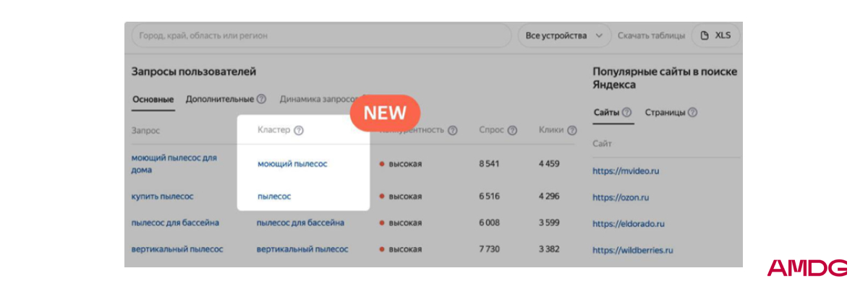This screenshot has width=868, height=289.
Task: Click the help icon next to Клики
Action: 572,131
